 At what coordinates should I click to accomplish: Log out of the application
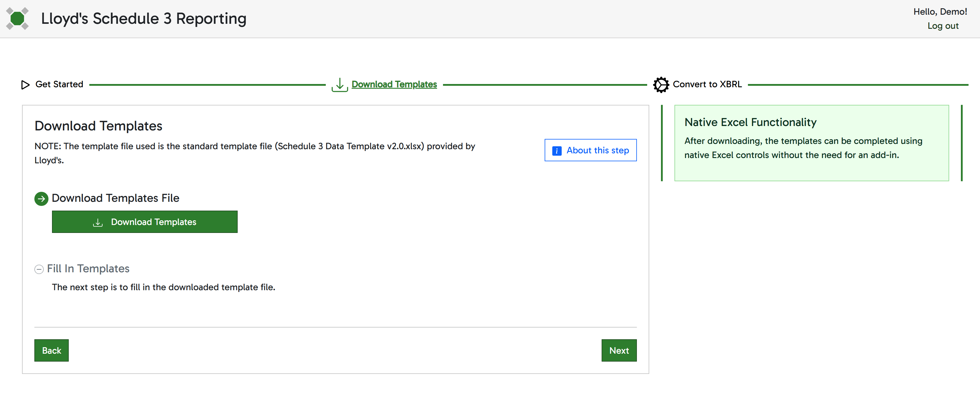[943, 26]
